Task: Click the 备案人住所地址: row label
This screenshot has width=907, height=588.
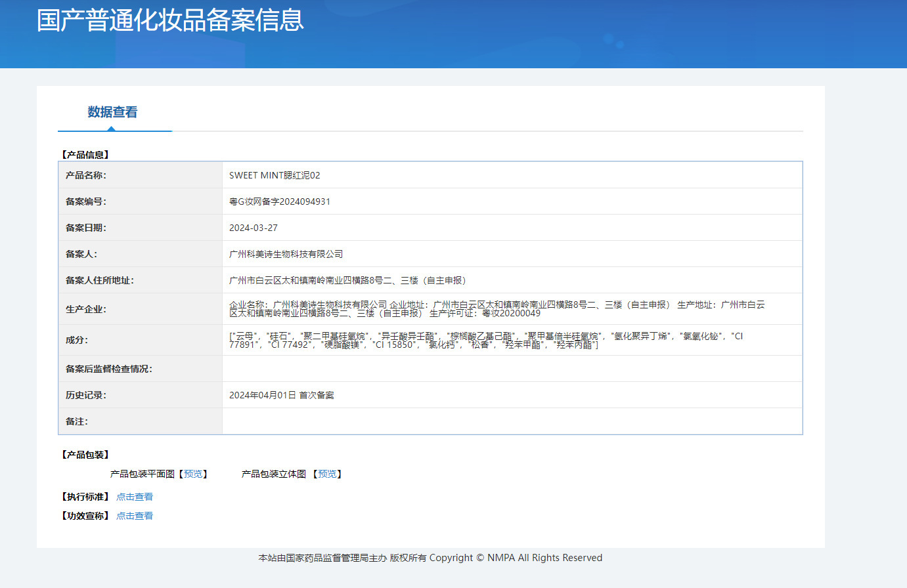Action: tap(100, 280)
